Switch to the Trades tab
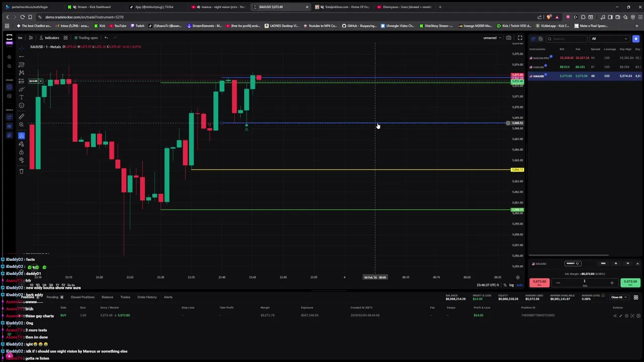644x362 pixels. pos(125,297)
